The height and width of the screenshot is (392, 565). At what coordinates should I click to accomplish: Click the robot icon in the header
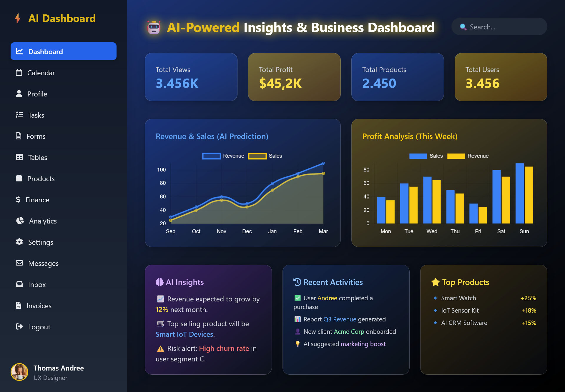[x=154, y=28]
